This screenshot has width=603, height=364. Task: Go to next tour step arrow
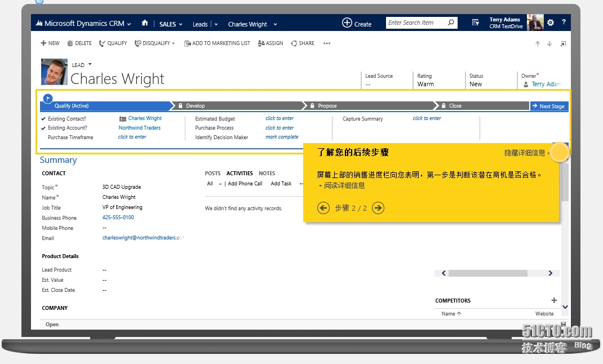point(378,208)
